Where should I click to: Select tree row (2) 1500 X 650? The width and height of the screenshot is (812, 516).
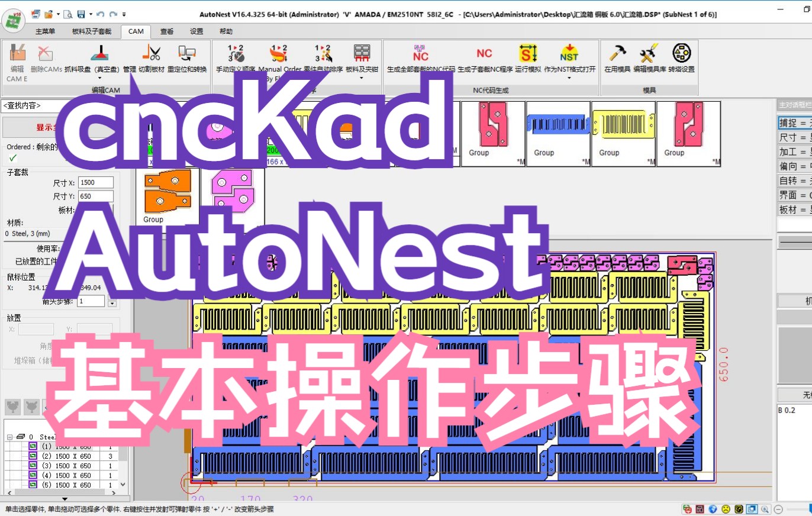click(66, 456)
